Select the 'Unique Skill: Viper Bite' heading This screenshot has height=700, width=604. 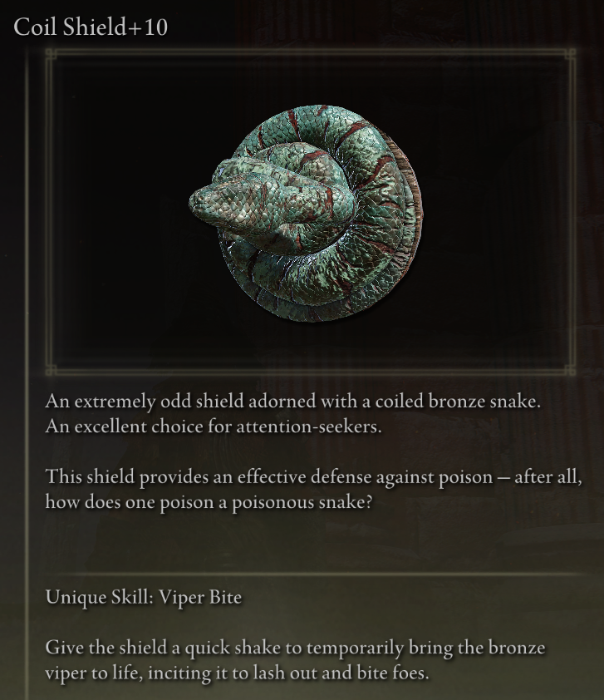144,597
